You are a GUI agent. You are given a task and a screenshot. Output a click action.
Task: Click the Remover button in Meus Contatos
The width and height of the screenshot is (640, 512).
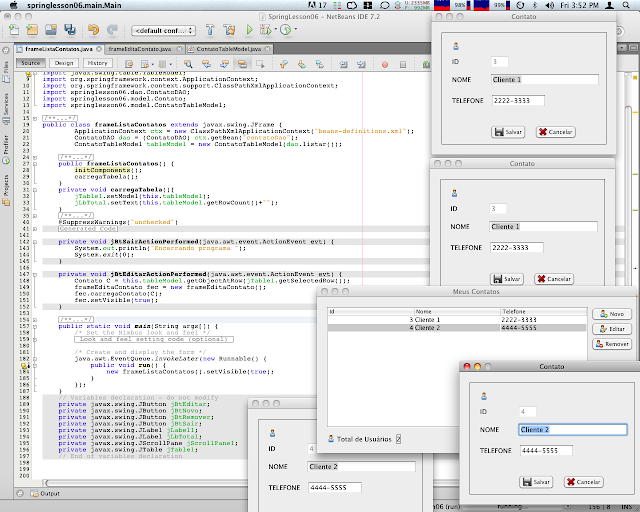coord(611,344)
